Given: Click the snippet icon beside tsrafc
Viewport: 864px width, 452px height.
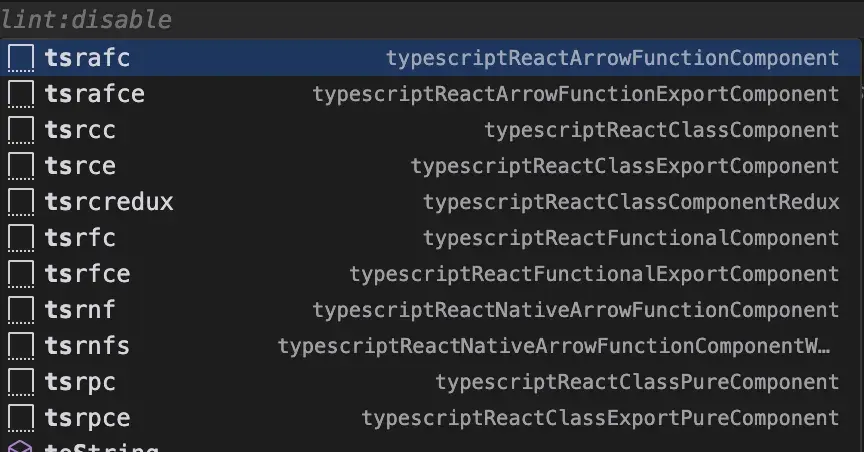Looking at the screenshot, I should point(20,58).
